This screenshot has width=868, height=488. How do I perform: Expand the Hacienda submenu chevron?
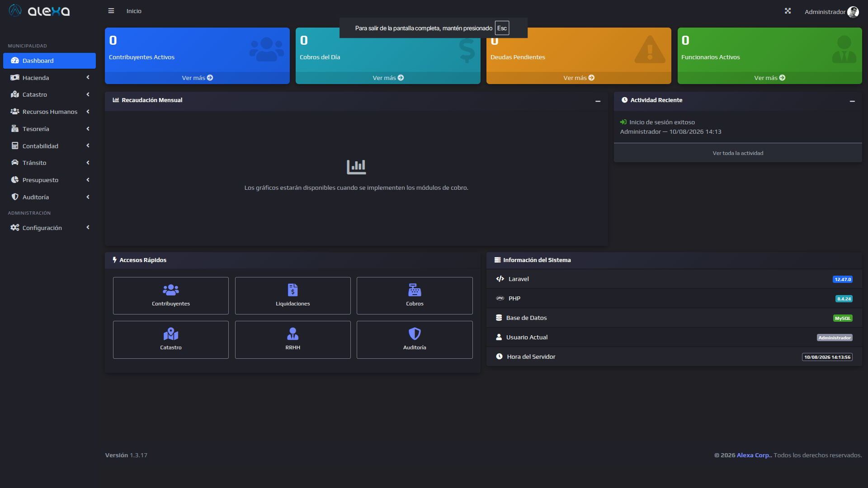click(88, 77)
